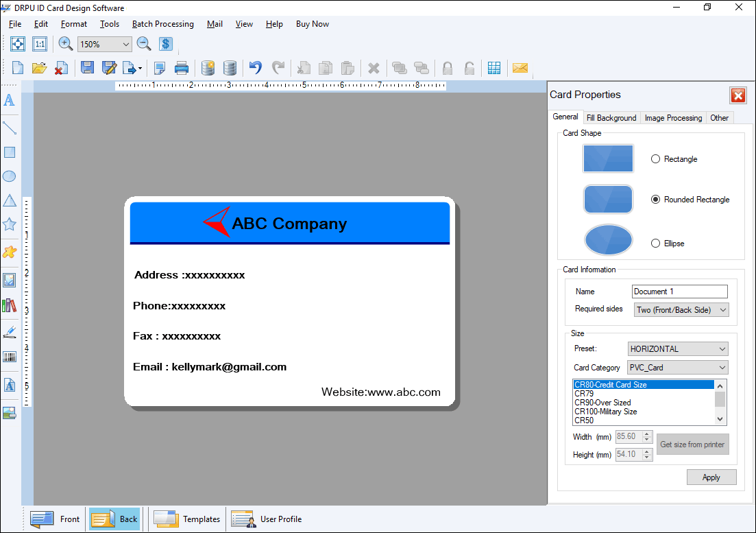Click the Apply button
Screen dimensions: 756x533
[x=711, y=477]
